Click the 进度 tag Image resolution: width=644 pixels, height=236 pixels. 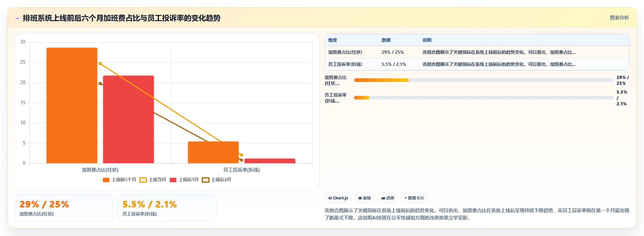tap(388, 198)
